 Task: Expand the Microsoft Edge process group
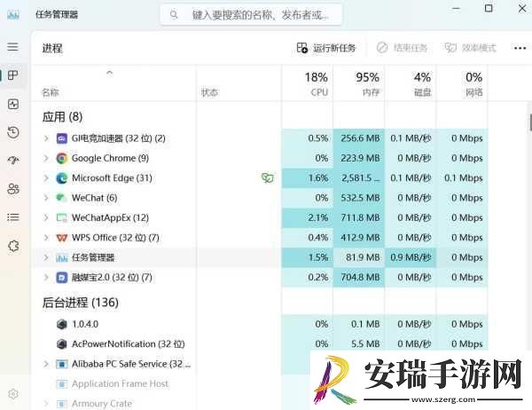(46, 178)
